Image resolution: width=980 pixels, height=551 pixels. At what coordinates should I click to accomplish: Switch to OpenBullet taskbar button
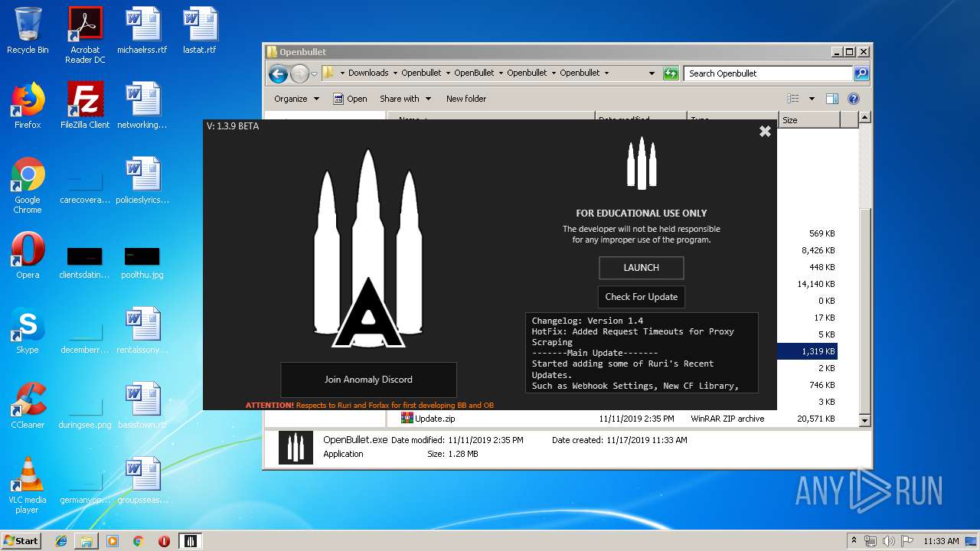191,541
